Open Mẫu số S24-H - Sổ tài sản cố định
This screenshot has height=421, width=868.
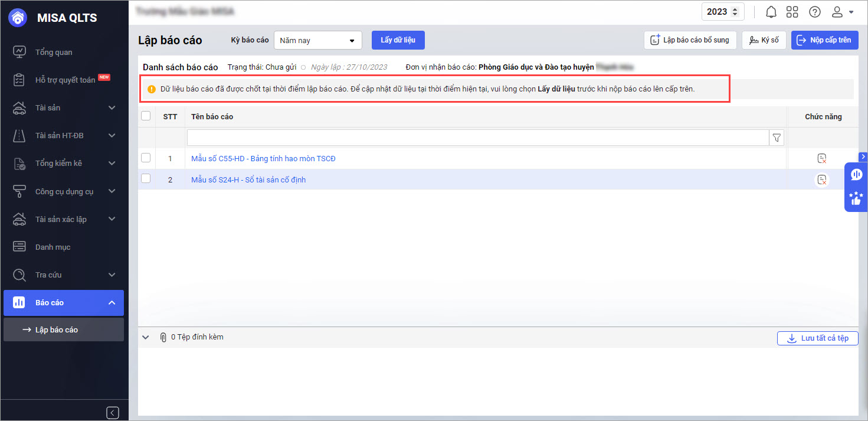click(248, 180)
